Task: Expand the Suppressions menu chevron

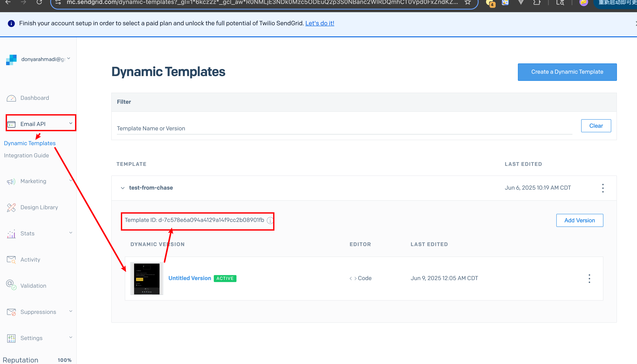Action: (70, 311)
